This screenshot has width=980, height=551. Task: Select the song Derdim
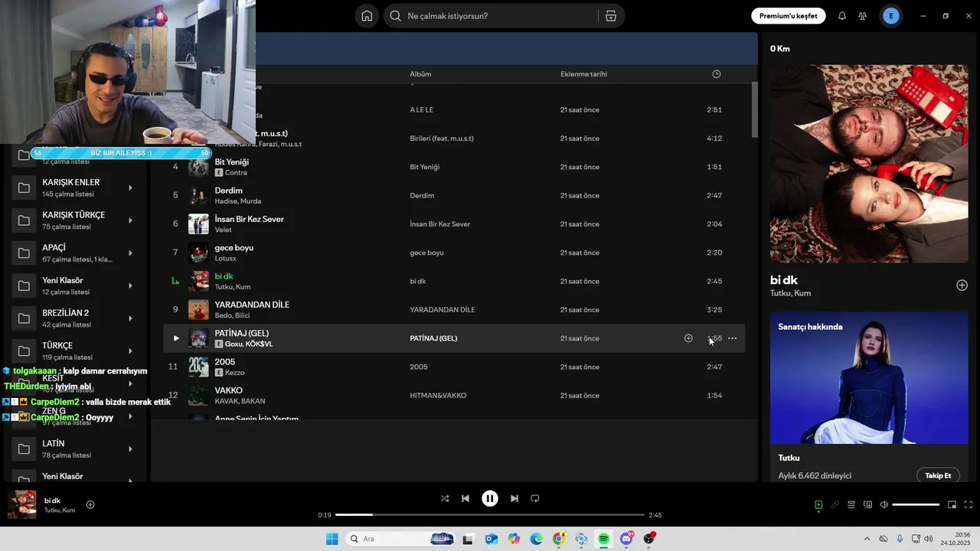pos(228,191)
